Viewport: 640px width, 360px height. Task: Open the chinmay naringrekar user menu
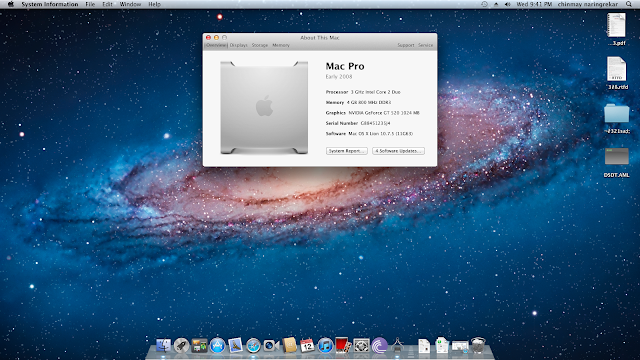coord(588,4)
